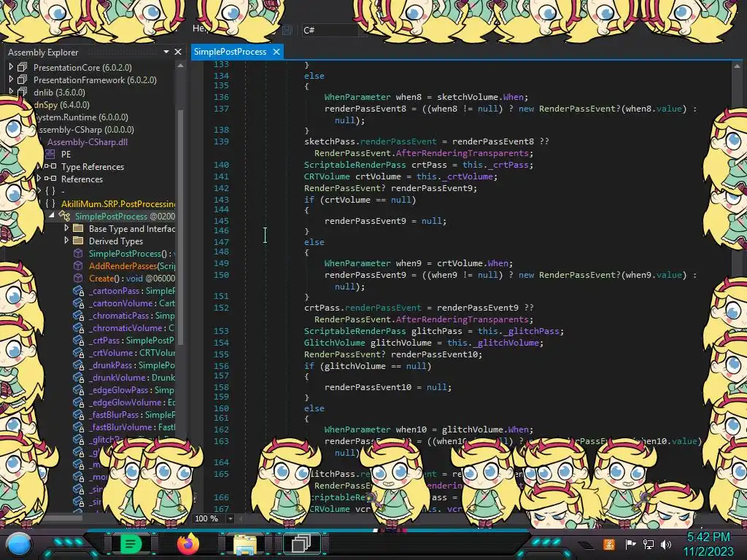
Task: Select AddRenderPasses method in tree
Action: tap(132, 265)
